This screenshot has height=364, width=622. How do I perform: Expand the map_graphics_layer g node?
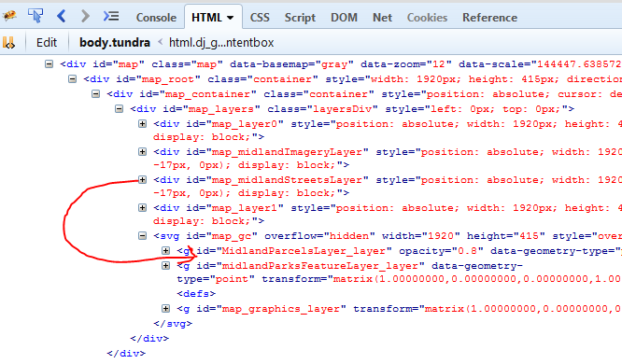[x=166, y=309]
